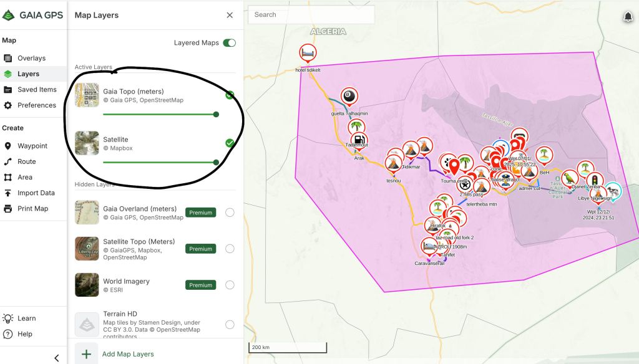Viewport: 639px width, 364px height.
Task: Enable the Gaia Overland (meters) layer
Action: coord(230,213)
